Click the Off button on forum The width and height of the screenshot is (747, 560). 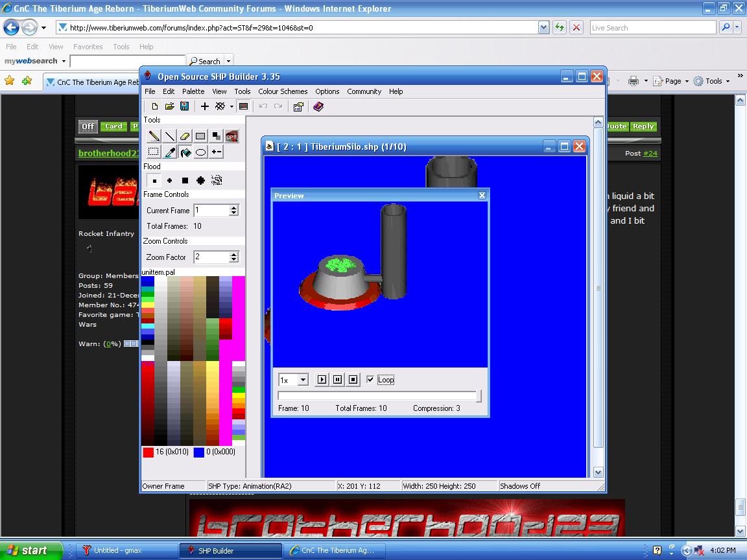pyautogui.click(x=88, y=126)
